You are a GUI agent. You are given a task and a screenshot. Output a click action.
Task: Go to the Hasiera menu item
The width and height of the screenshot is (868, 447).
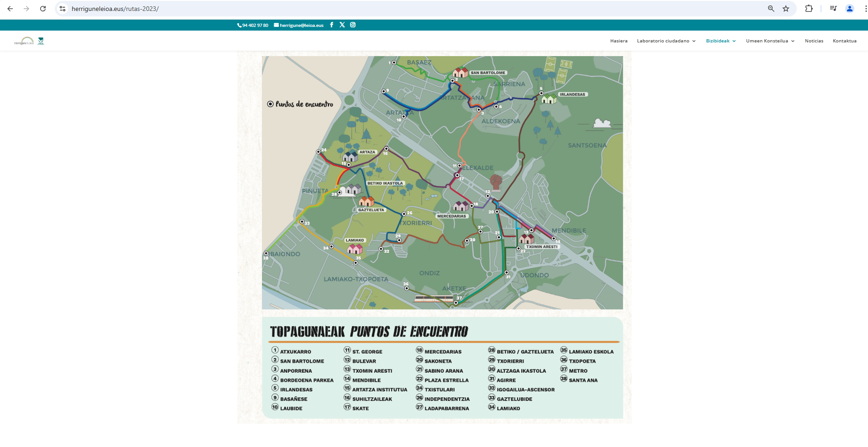(619, 41)
